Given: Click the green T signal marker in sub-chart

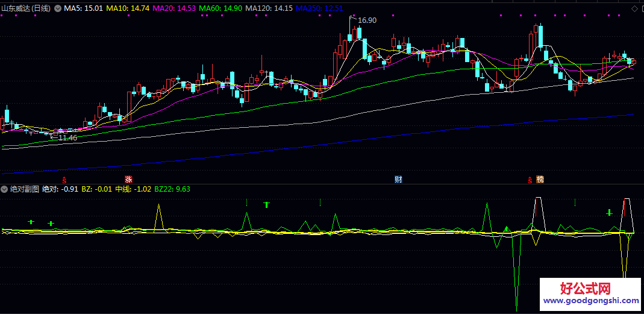Looking at the screenshot, I should coord(266,205).
